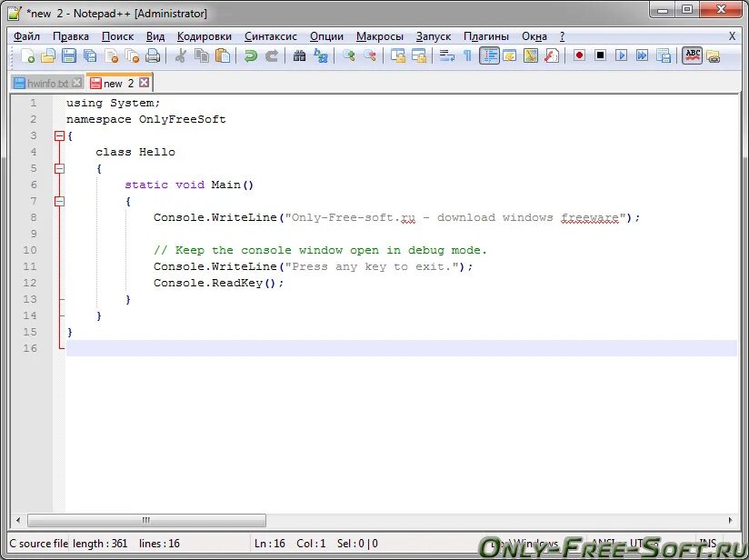749x560 pixels.
Task: Close document with X at menu bar right
Action: click(732, 36)
